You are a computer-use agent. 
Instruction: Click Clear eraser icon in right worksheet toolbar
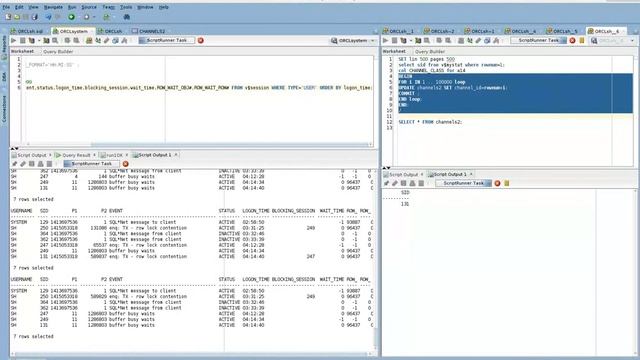(x=478, y=40)
